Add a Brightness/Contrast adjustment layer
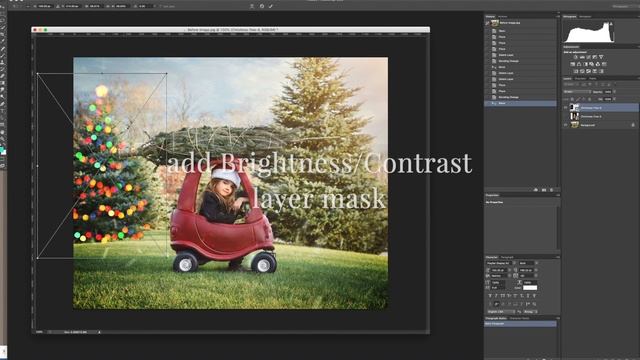Image resolution: width=640 pixels, height=360 pixels. pyautogui.click(x=576, y=57)
